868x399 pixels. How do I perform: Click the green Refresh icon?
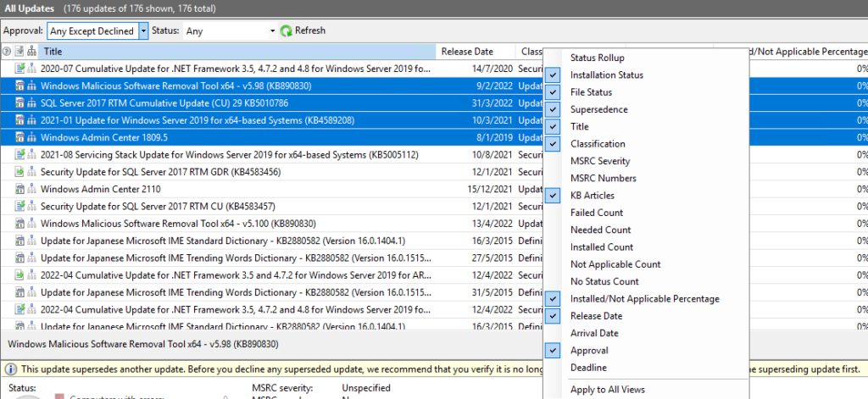coord(287,31)
